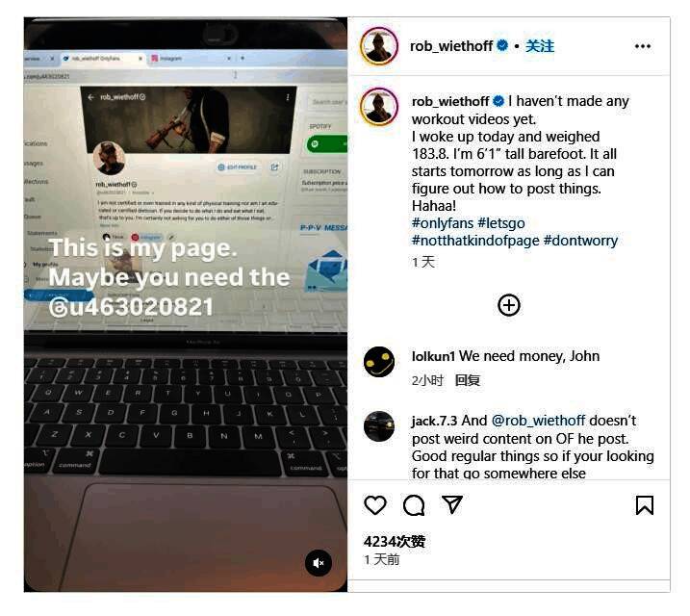Save the post with the bookmark icon

[x=645, y=505]
